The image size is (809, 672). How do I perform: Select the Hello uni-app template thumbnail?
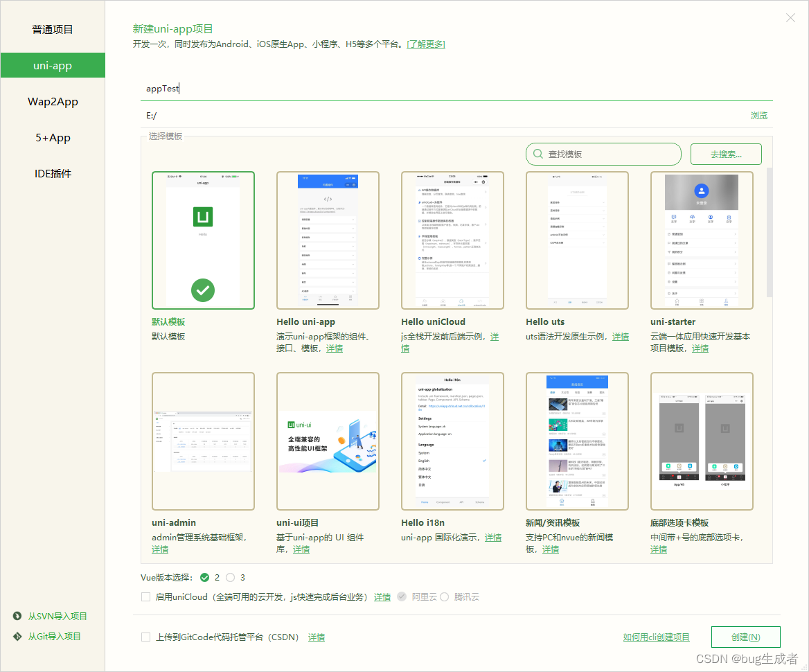tap(328, 239)
